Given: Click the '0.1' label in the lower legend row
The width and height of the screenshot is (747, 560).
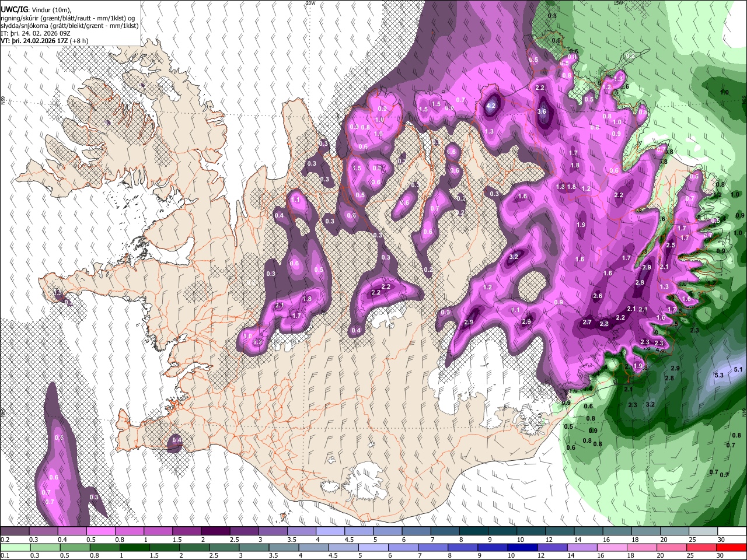Looking at the screenshot, I should (x=5, y=555).
